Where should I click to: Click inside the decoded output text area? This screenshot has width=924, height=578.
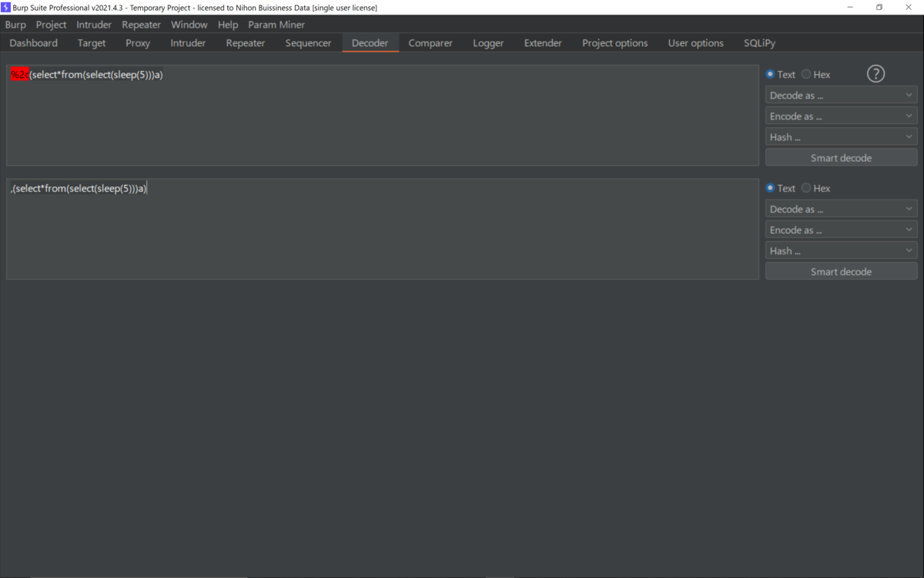tap(383, 229)
